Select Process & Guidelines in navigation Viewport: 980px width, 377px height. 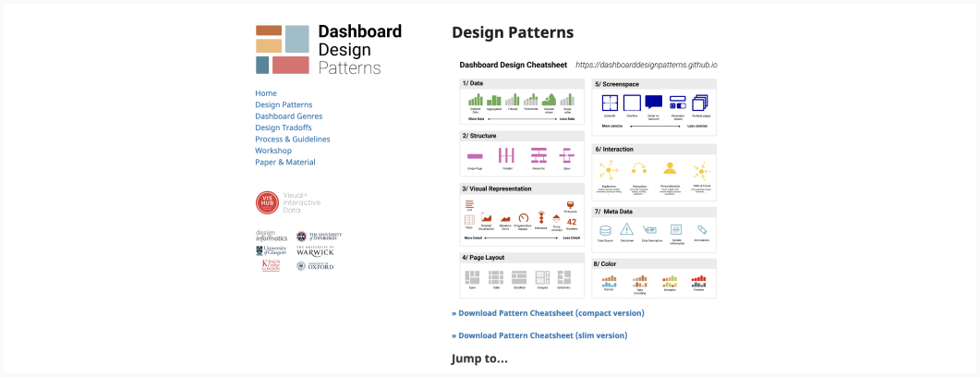point(294,140)
